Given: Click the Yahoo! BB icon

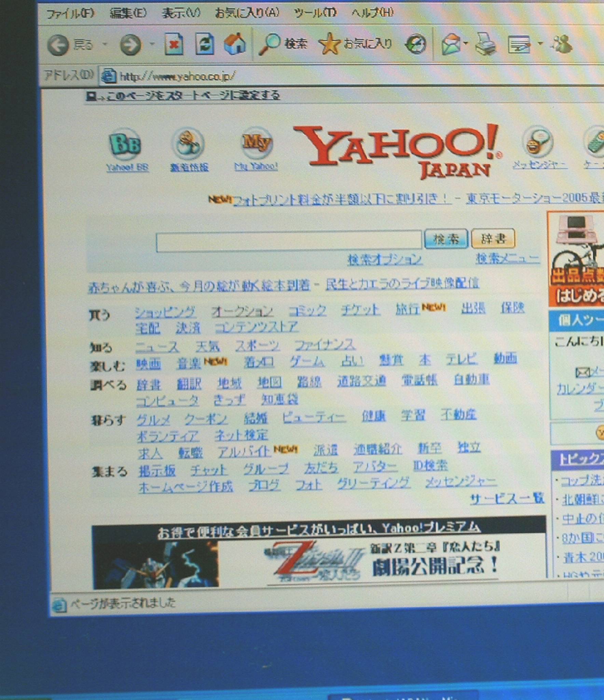Looking at the screenshot, I should (x=125, y=144).
